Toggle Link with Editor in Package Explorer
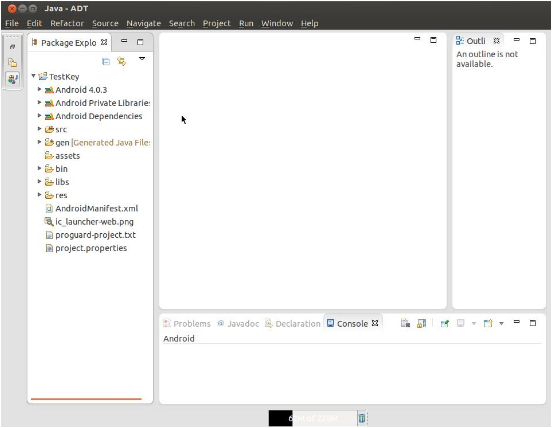This screenshot has width=553, height=428. click(122, 61)
